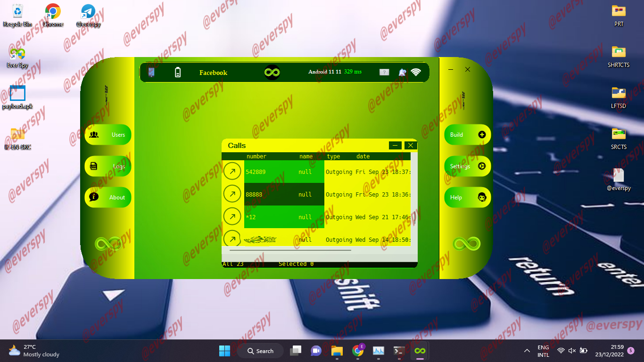This screenshot has width=644, height=362.
Task: Close the Calls window
Action: tap(411, 145)
